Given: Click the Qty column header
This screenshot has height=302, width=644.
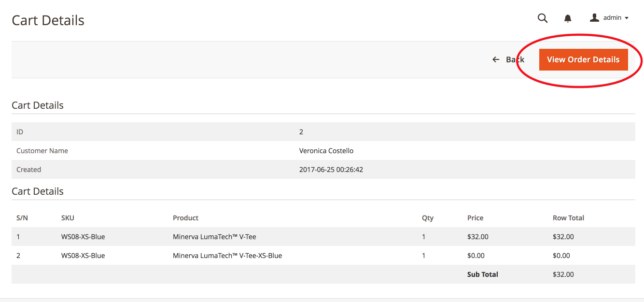Looking at the screenshot, I should (427, 218).
